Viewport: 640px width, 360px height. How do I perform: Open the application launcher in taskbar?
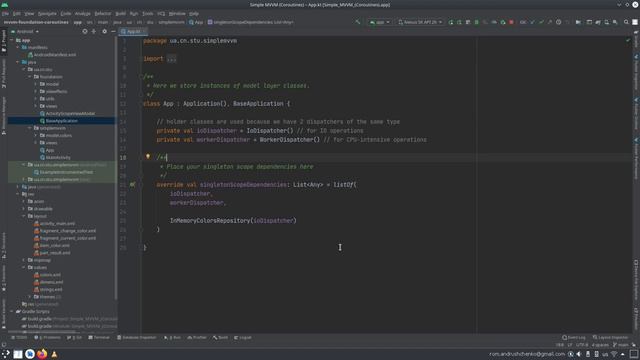(6, 354)
